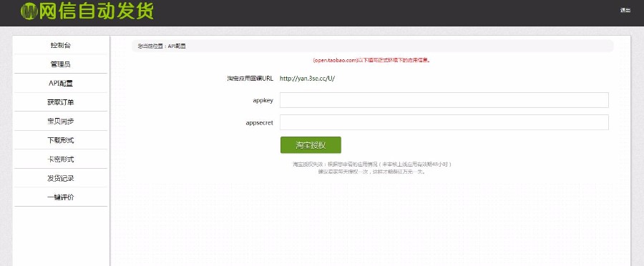Click the API配置 breadcrumb text
This screenshot has width=644, height=266.
177,46
